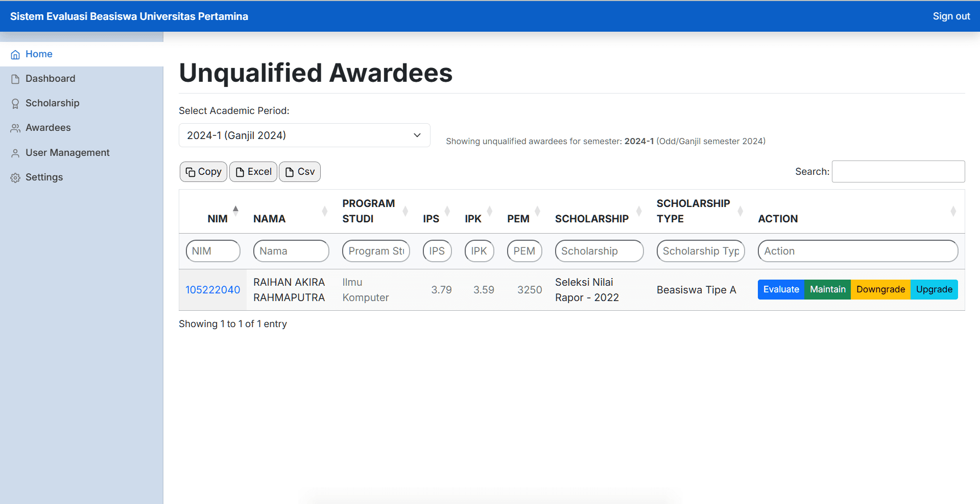Open the Scholarship menu item
The width and height of the screenshot is (980, 504).
(x=52, y=103)
